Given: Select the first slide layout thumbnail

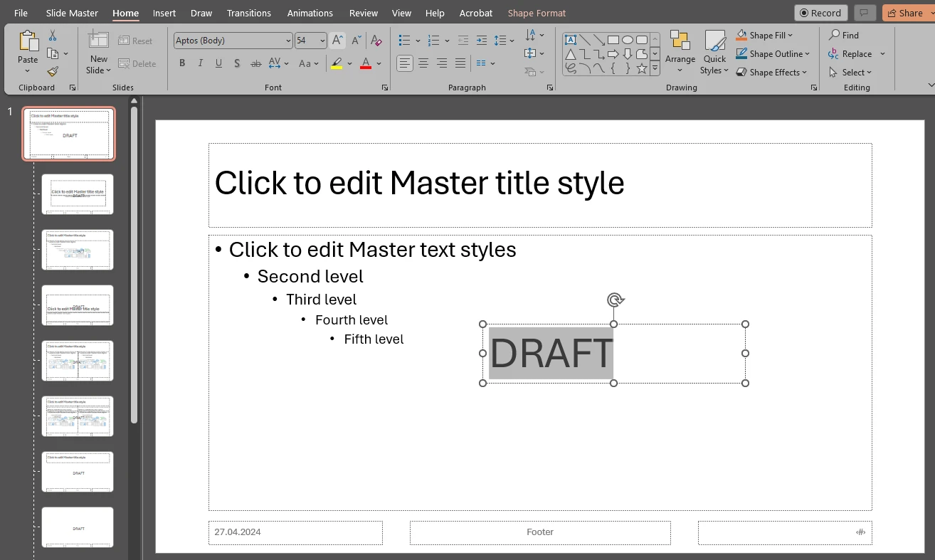Looking at the screenshot, I should coord(68,133).
